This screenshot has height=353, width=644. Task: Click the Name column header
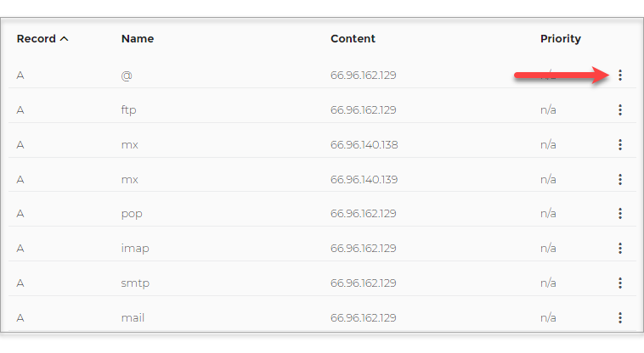(x=138, y=38)
